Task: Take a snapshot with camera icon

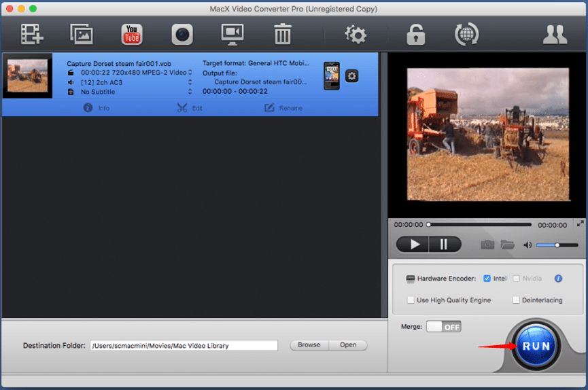Action: 487,245
